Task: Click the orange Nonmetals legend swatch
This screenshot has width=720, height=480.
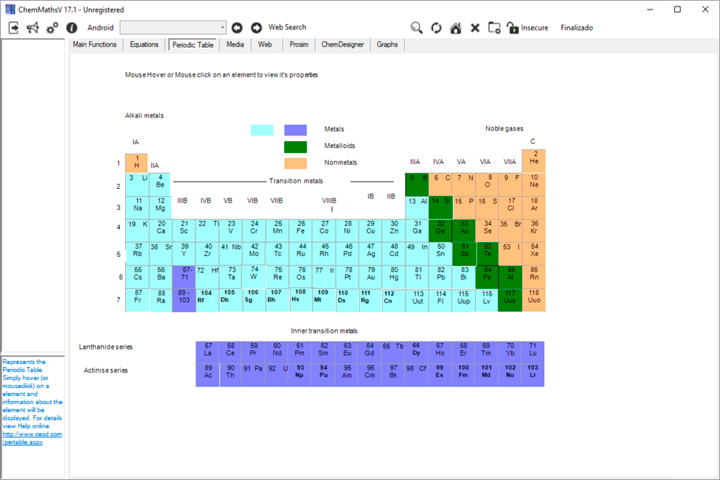Action: [x=296, y=164]
